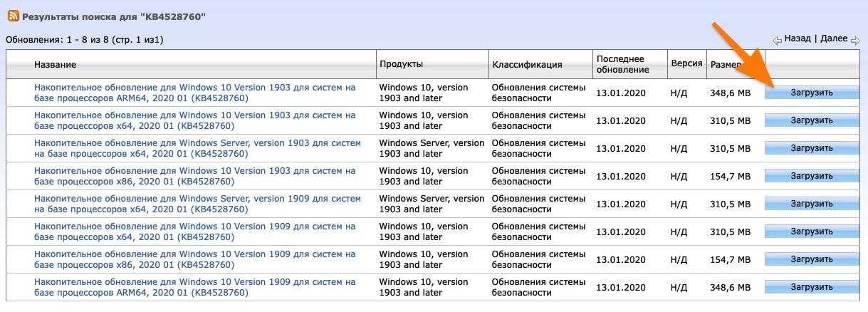Click size 154,7 MB in 1909 x86 row
Viewport: 868px width, 312px height.
(x=730, y=259)
